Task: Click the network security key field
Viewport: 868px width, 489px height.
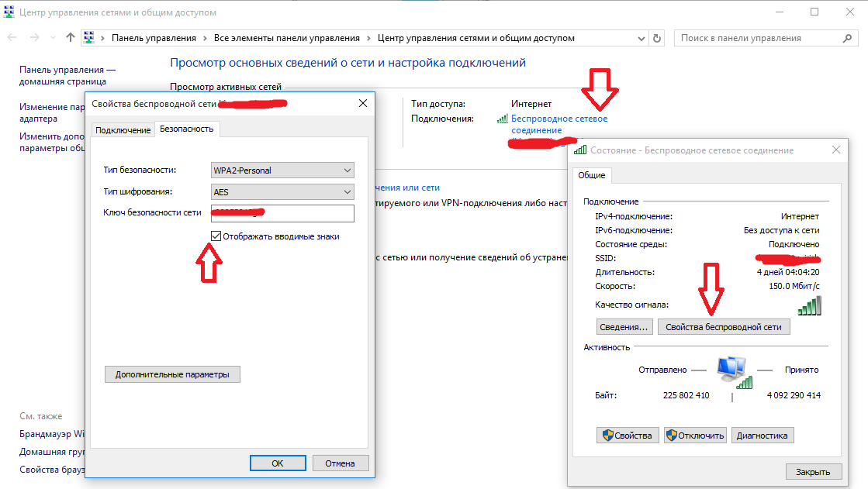Action: (x=282, y=213)
